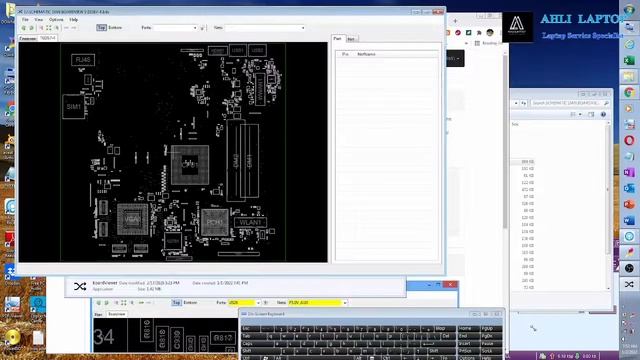The height and width of the screenshot is (360, 640).
Task: Click the Pin column header in side panel
Action: pos(345,54)
